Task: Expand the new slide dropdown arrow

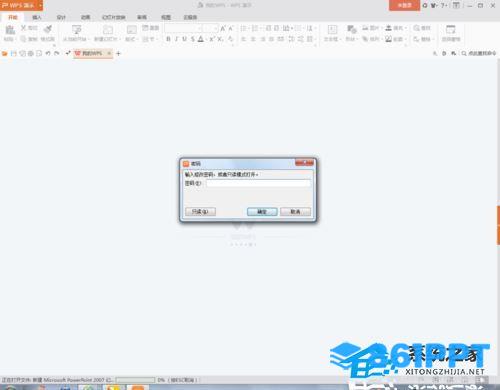Action: click(120, 39)
